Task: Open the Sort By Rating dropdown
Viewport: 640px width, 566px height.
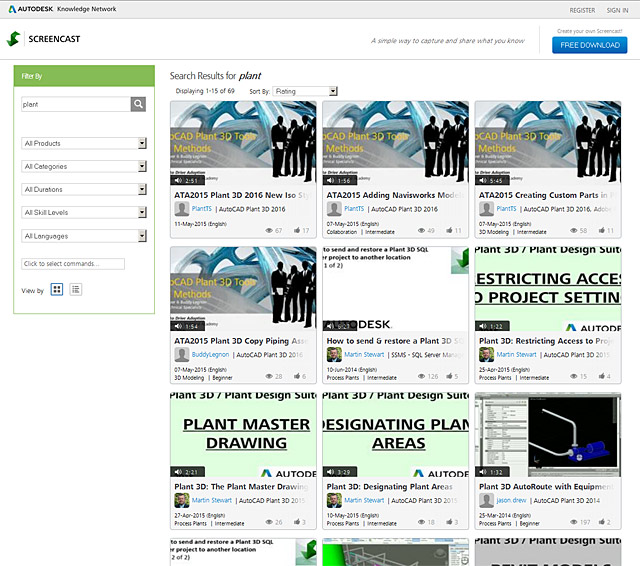Action: [x=305, y=91]
